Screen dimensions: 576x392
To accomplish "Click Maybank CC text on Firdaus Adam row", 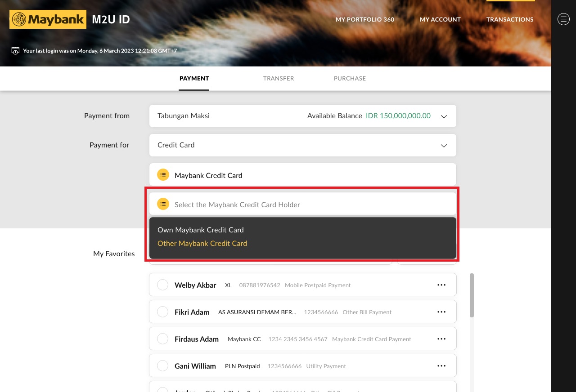I will click(x=244, y=339).
